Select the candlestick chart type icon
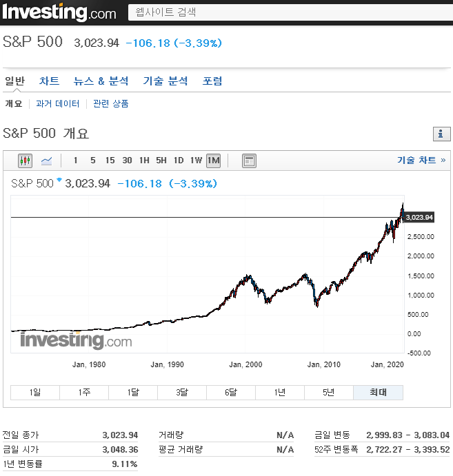This screenshot has height=476, width=453. tap(25, 161)
